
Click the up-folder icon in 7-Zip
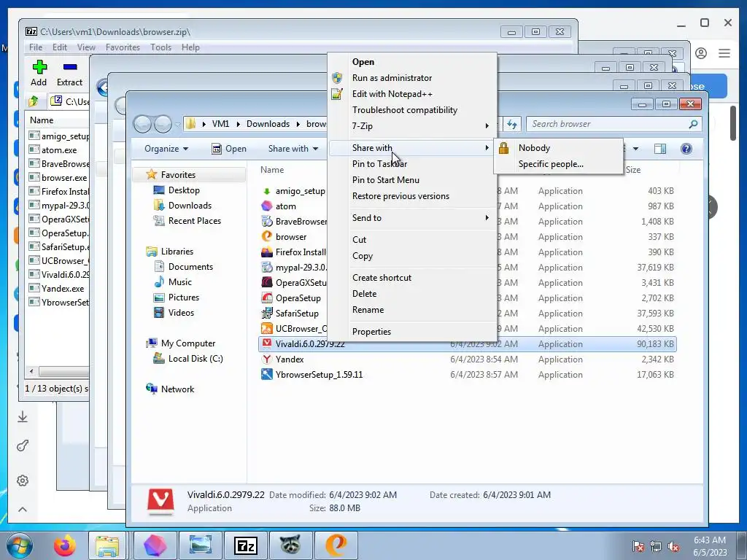(x=34, y=101)
